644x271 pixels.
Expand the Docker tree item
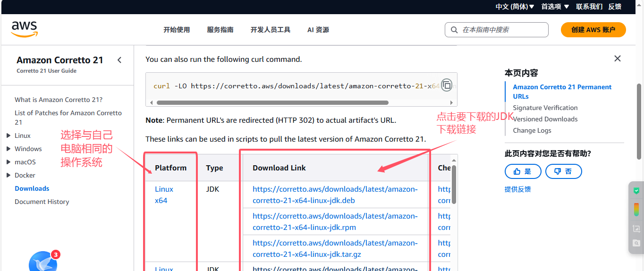pos(8,175)
